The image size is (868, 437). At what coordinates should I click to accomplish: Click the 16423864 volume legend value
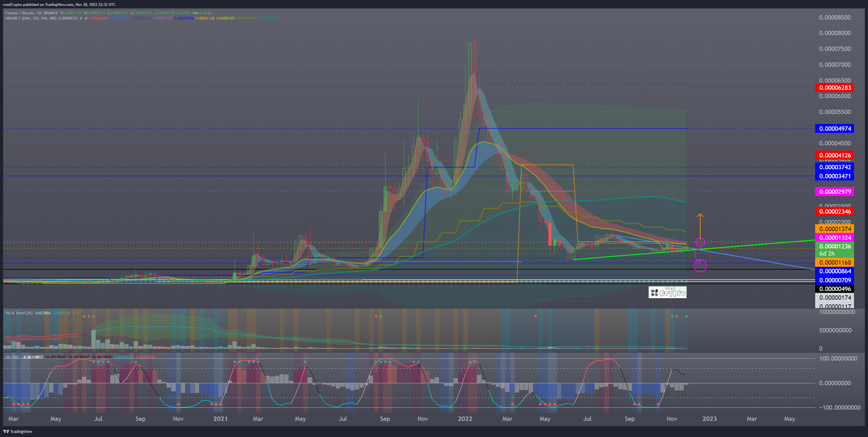pyautogui.click(x=43, y=313)
